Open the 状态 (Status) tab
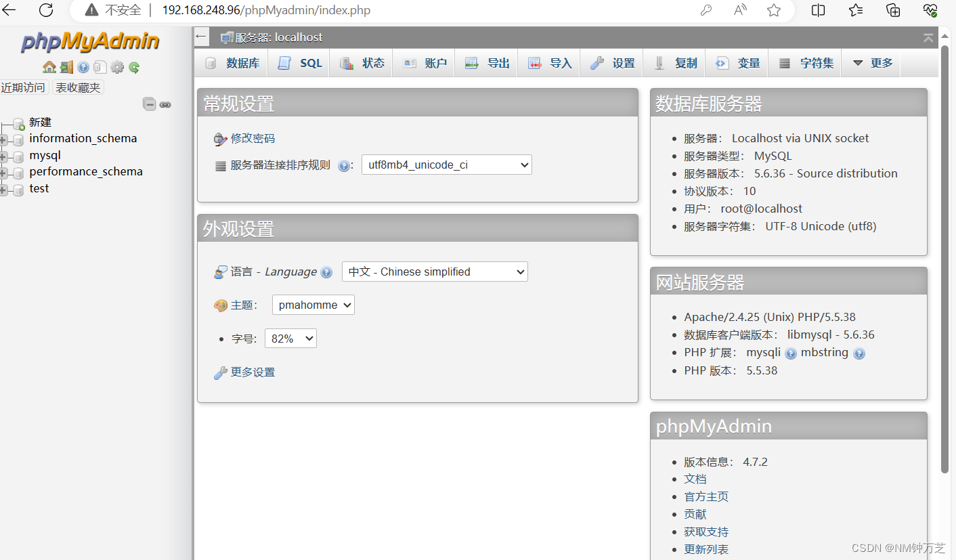The height and width of the screenshot is (560, 956). 362,63
